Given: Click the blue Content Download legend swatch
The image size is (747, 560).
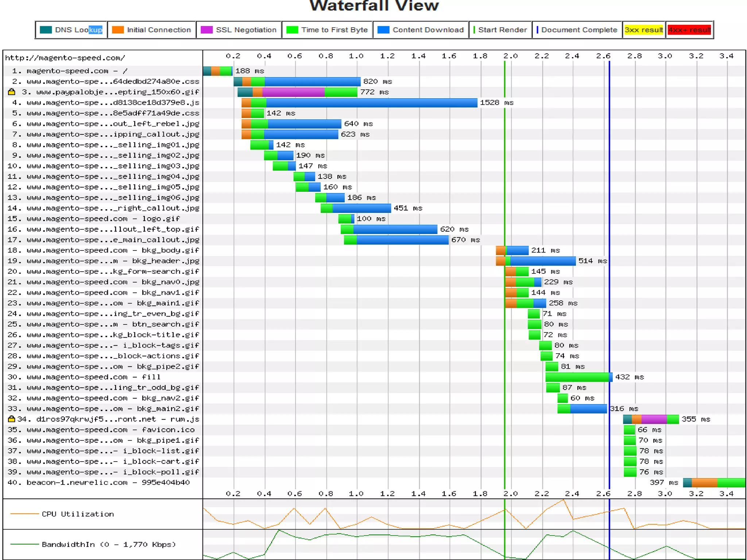Looking at the screenshot, I should [x=383, y=30].
